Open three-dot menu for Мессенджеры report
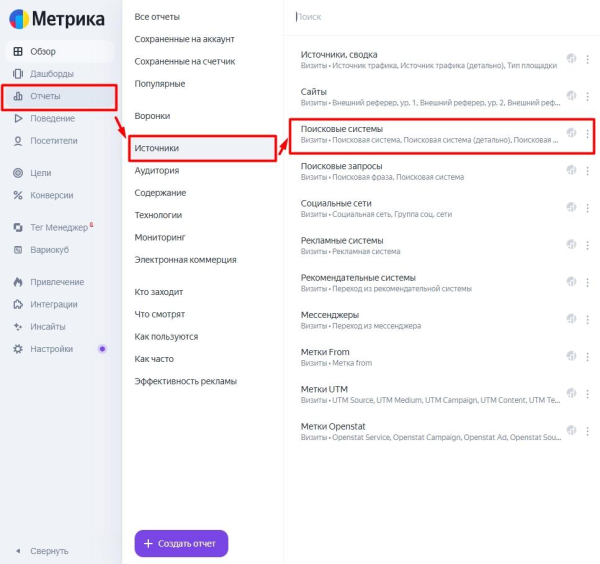This screenshot has height=564, width=600. (x=587, y=320)
